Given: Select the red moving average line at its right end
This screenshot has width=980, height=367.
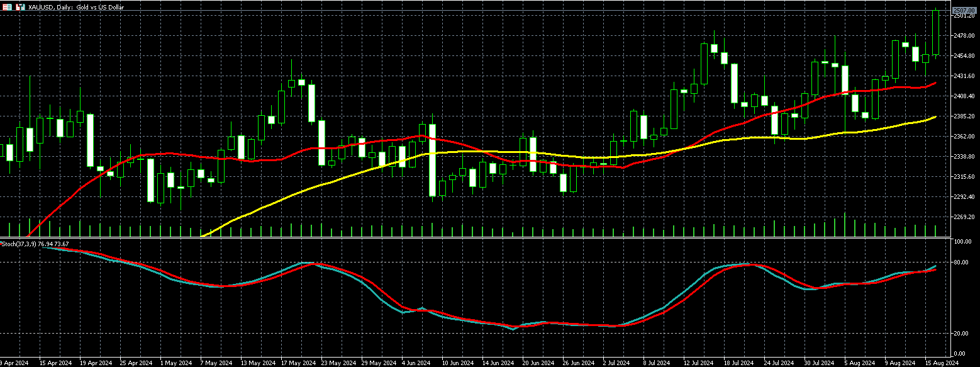Looking at the screenshot, I should (935, 82).
